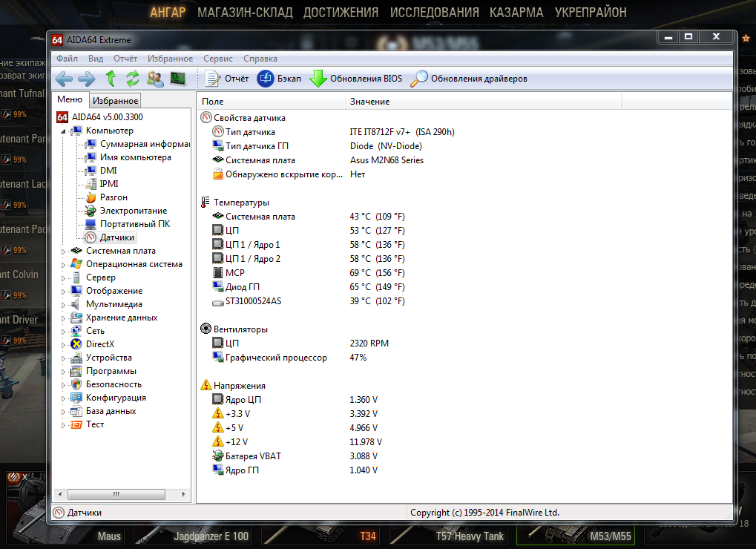Select Электропитание tree item
Screen dimensions: 756x549
[x=134, y=211]
